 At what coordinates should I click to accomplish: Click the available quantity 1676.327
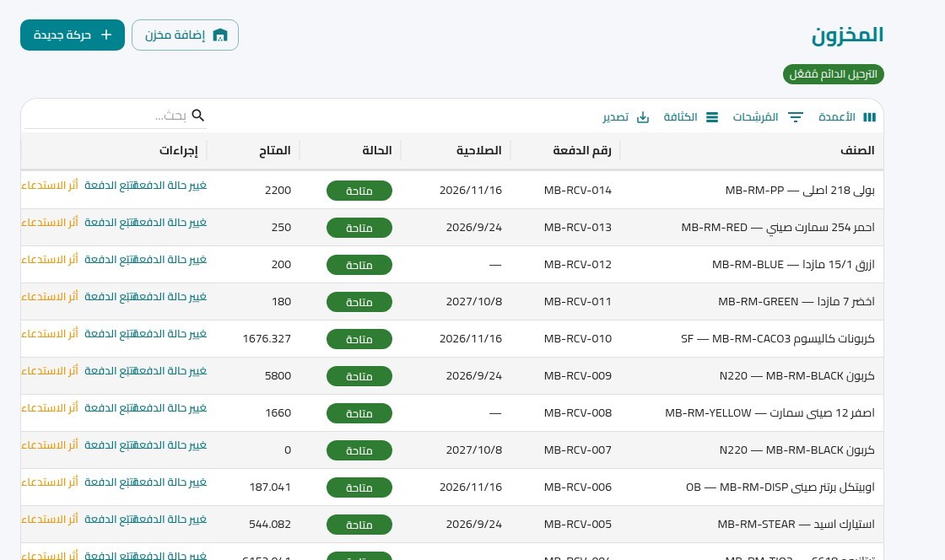[267, 339]
